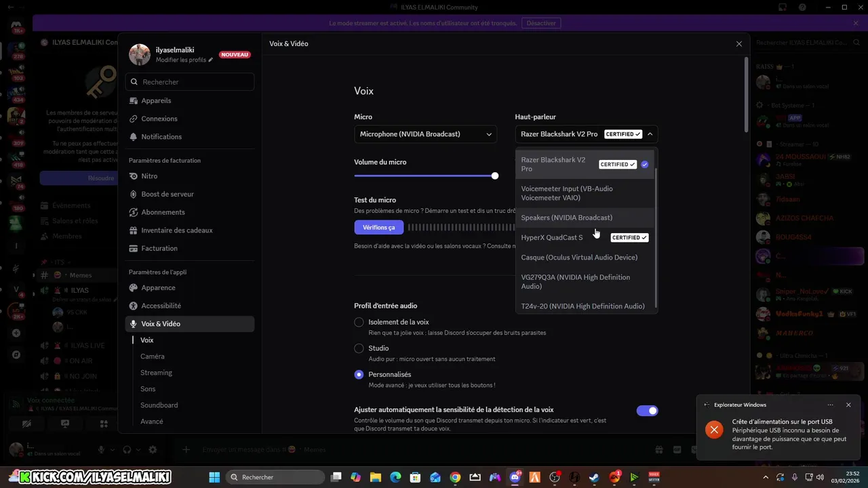Image resolution: width=868 pixels, height=488 pixels.
Task: Click the Windows Start button
Action: (x=214, y=477)
